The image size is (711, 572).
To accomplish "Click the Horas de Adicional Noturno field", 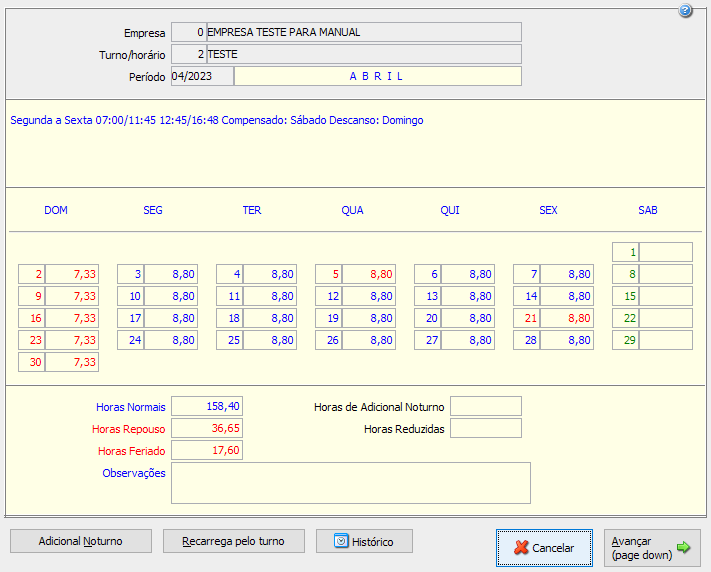I will [485, 406].
